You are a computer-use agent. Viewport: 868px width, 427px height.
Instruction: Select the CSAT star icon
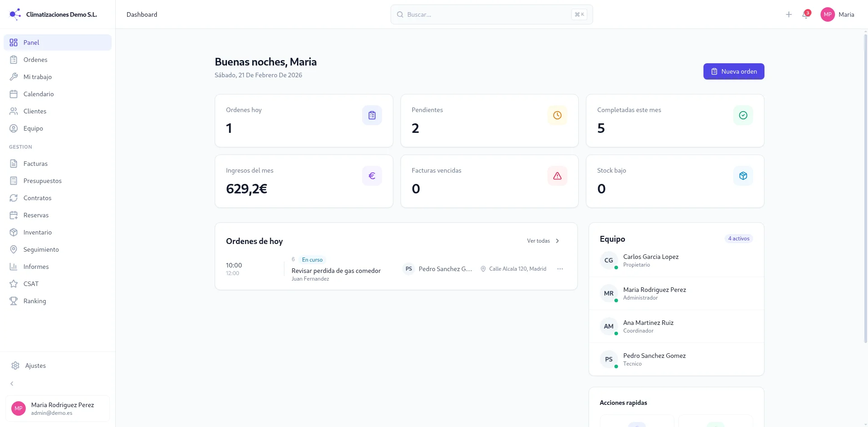(x=14, y=283)
